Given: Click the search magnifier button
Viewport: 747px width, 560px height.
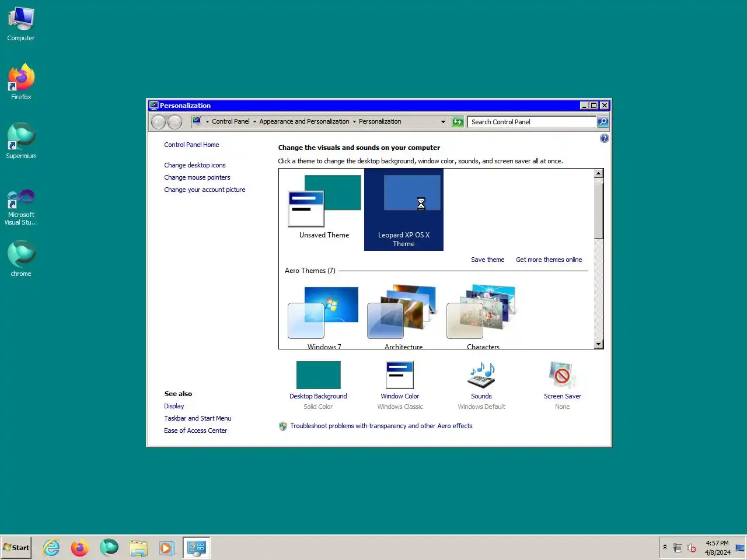Looking at the screenshot, I should coord(603,121).
